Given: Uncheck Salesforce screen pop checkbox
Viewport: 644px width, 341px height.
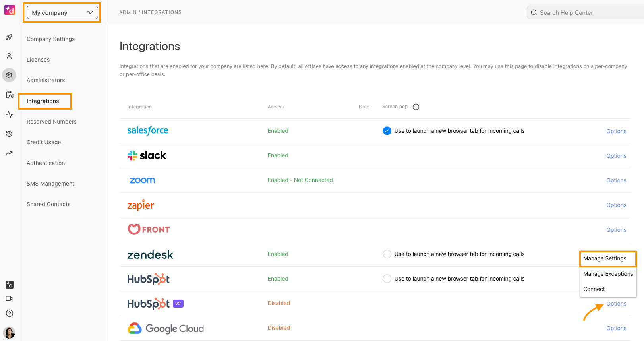Looking at the screenshot, I should coord(387,131).
